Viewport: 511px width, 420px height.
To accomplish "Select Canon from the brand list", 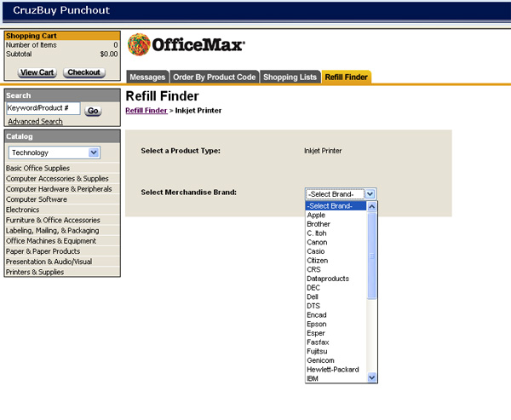I will [336, 243].
